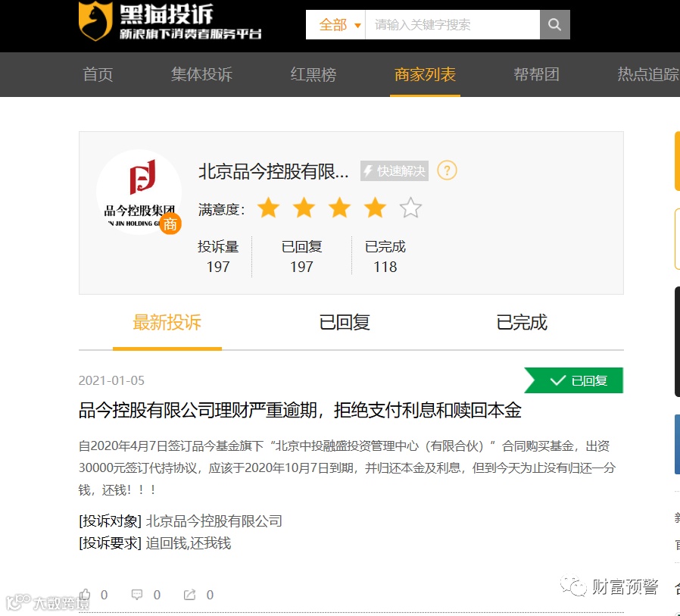Click the fourth satisfaction star
680x616 pixels.
[375, 208]
